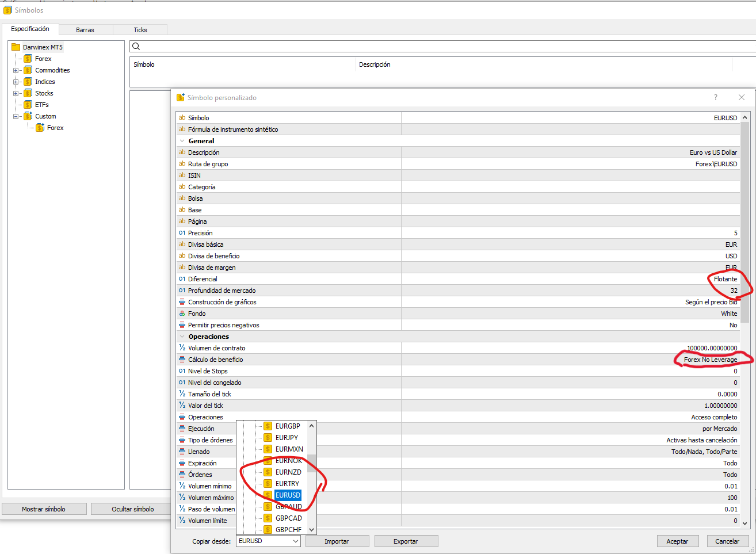Click the Llenado value Todo/Nada, Todo/Parte
This screenshot has width=756, height=554.
(704, 452)
